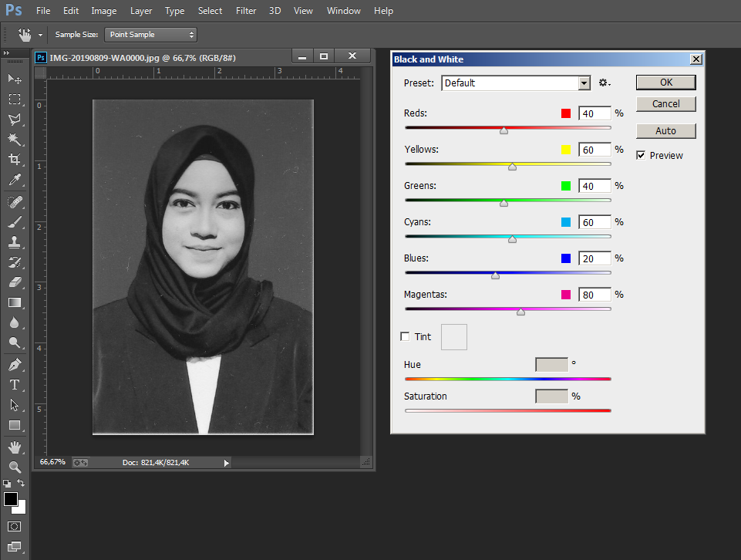Viewport: 741px width, 560px height.
Task: Select the Brush tool
Action: coord(15,222)
